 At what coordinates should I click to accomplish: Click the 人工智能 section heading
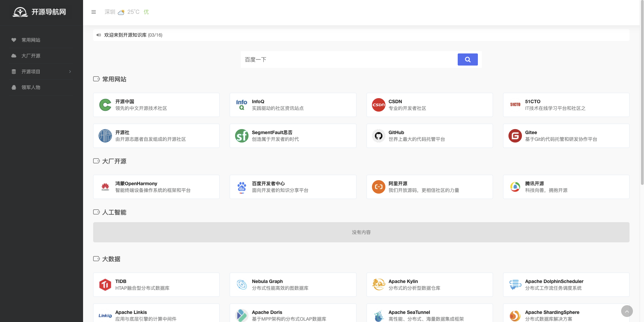click(114, 212)
